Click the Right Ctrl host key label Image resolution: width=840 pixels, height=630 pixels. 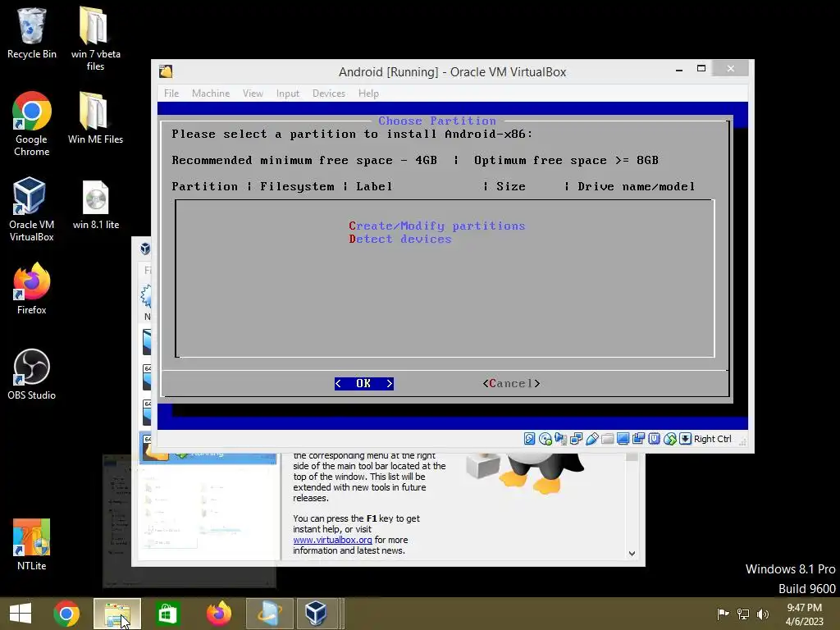[x=713, y=439]
